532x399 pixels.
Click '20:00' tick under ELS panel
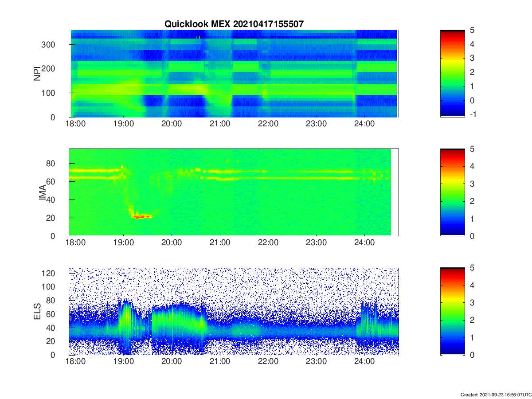pos(172,362)
